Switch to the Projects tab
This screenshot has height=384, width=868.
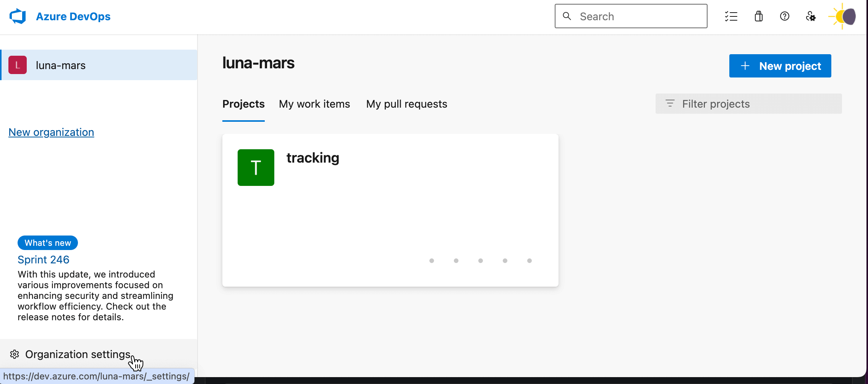[x=243, y=104]
